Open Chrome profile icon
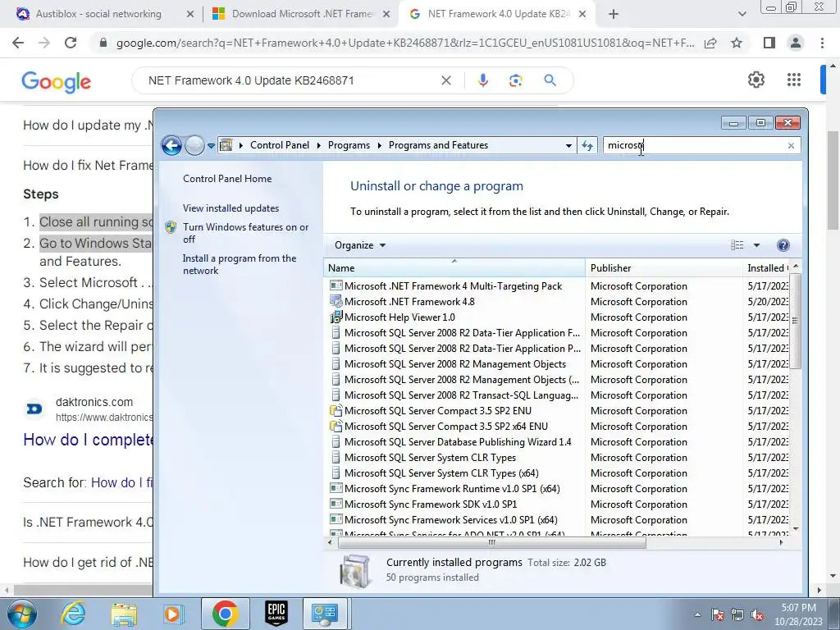Screen dimensions: 840x630 pyautogui.click(x=796, y=43)
